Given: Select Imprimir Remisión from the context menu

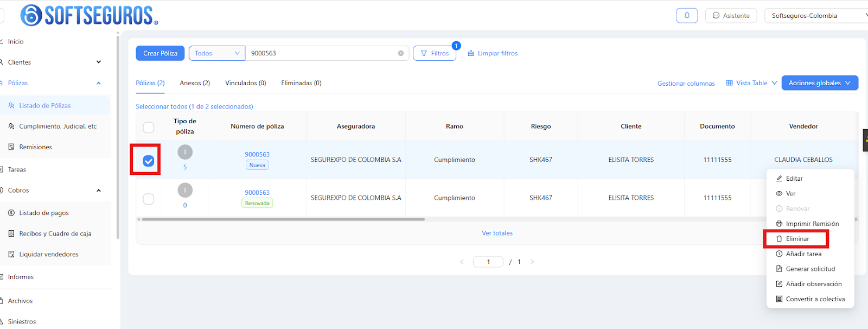Looking at the screenshot, I should [x=810, y=224].
